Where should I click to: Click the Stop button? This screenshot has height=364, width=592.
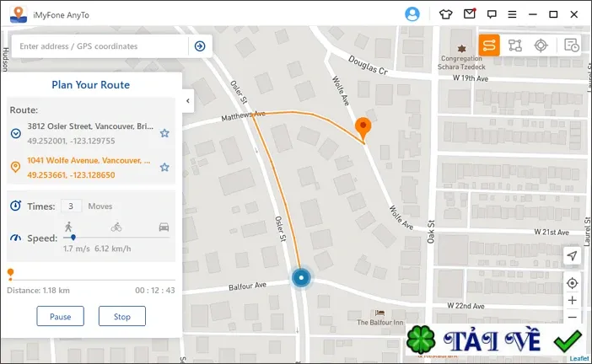click(x=122, y=316)
